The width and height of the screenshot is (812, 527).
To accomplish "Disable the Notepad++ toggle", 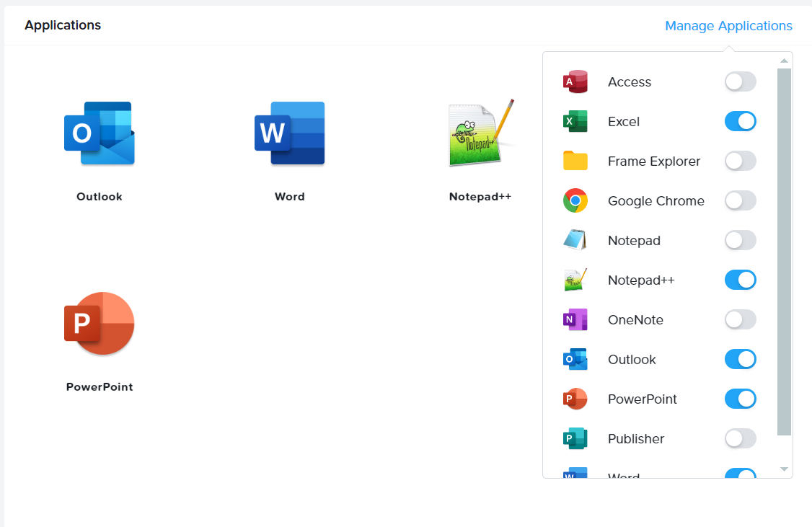I will pos(740,280).
